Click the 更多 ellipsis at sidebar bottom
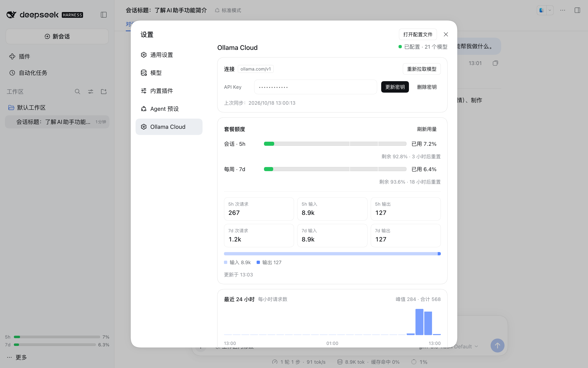 pos(17,357)
